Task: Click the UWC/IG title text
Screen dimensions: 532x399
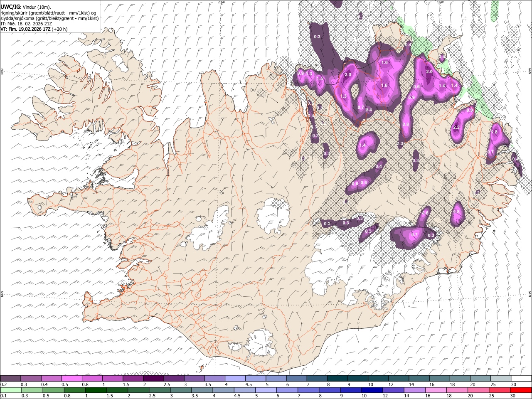Action: click(10, 7)
